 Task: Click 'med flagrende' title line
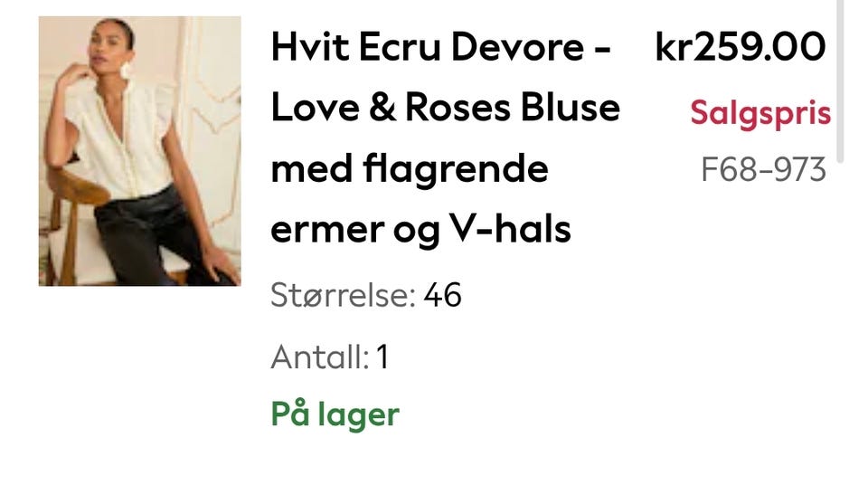[410, 168]
